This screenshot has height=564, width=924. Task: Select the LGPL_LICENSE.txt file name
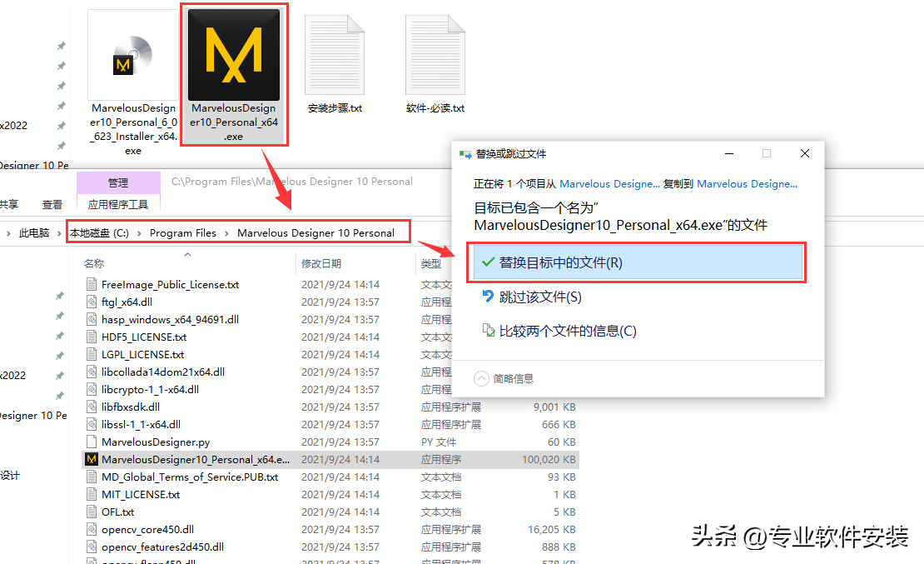coord(142,355)
